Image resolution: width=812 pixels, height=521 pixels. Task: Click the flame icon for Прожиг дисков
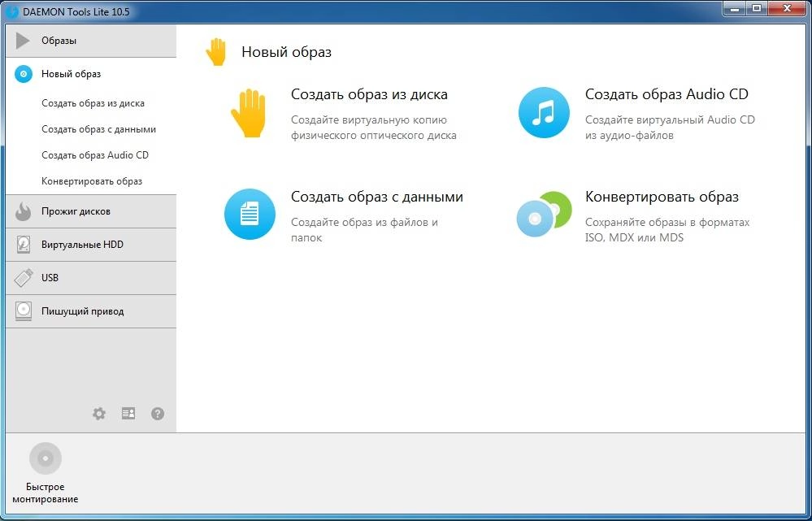pyautogui.click(x=24, y=211)
